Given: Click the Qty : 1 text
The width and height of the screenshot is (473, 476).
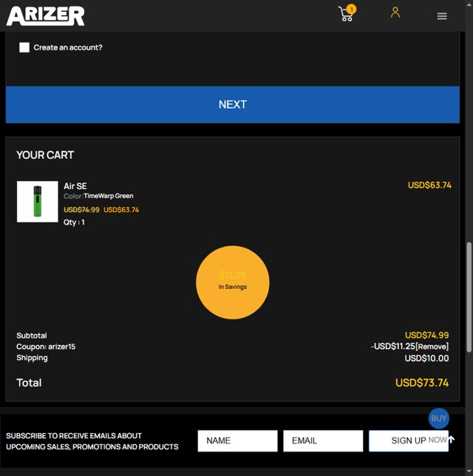Looking at the screenshot, I should [74, 222].
